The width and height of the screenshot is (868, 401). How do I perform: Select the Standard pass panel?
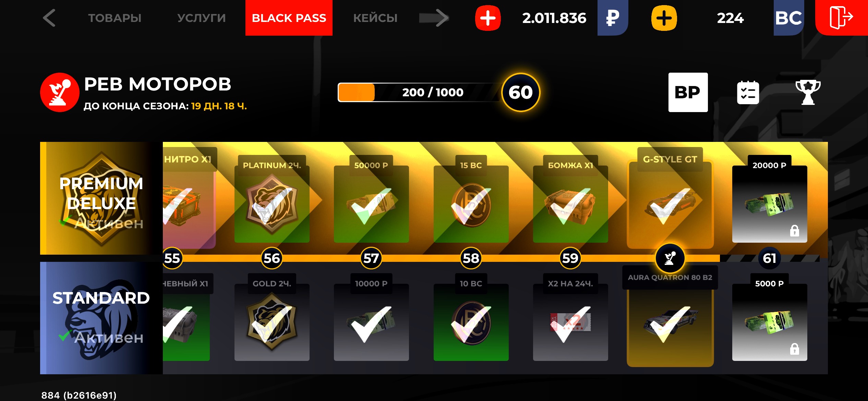coord(101,318)
